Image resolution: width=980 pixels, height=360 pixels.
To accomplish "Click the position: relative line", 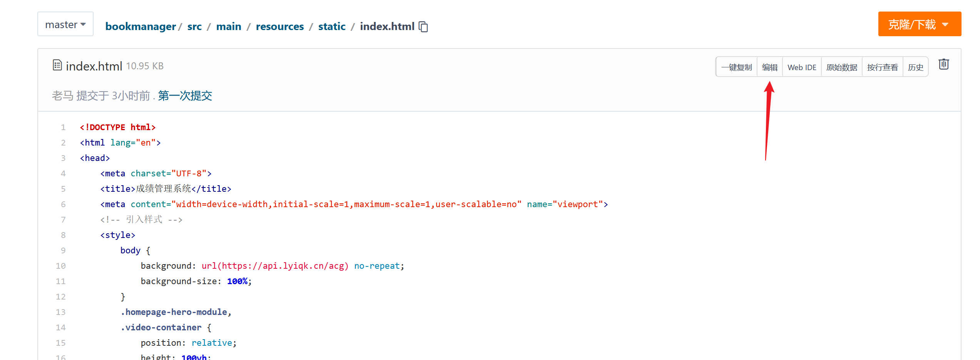I will coord(189,343).
